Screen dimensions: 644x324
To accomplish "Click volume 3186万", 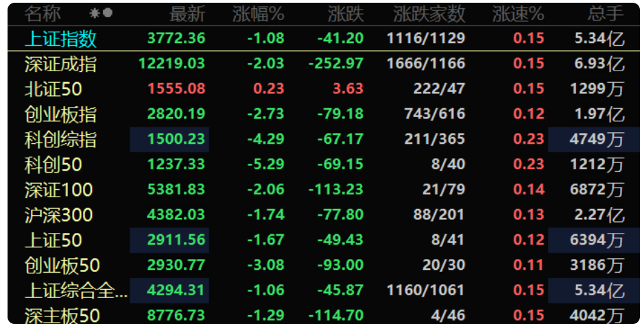I will (597, 265).
